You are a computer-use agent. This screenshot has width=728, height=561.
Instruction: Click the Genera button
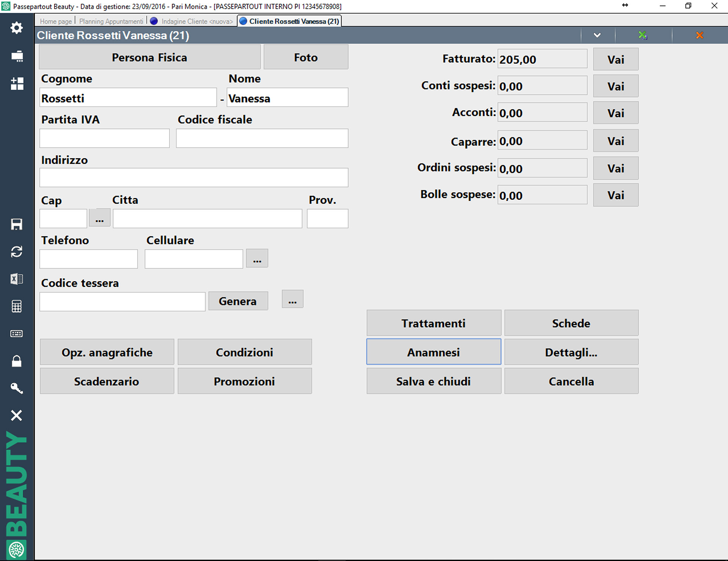(x=238, y=301)
